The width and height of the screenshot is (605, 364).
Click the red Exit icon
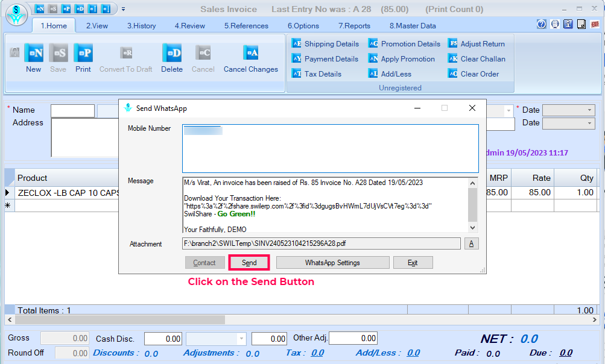click(x=595, y=24)
